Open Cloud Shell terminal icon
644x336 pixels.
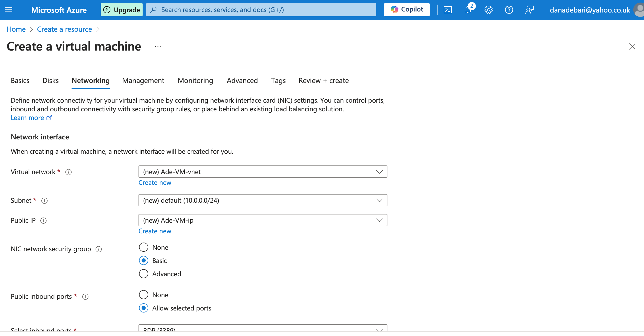pyautogui.click(x=447, y=10)
